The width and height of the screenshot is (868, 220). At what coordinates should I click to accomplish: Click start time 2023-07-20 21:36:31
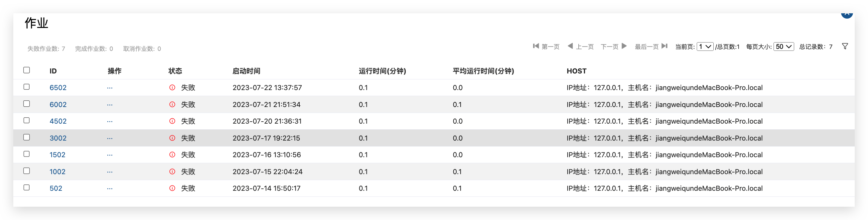click(267, 121)
